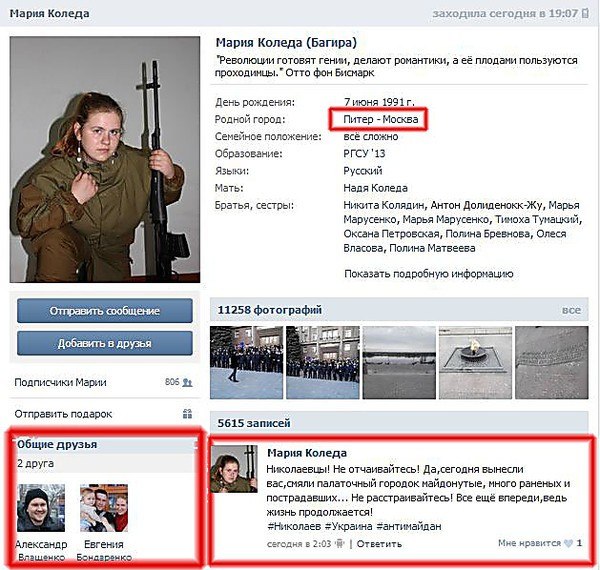Click the Отправить сообщение button
The height and width of the screenshot is (570, 600).
[105, 311]
